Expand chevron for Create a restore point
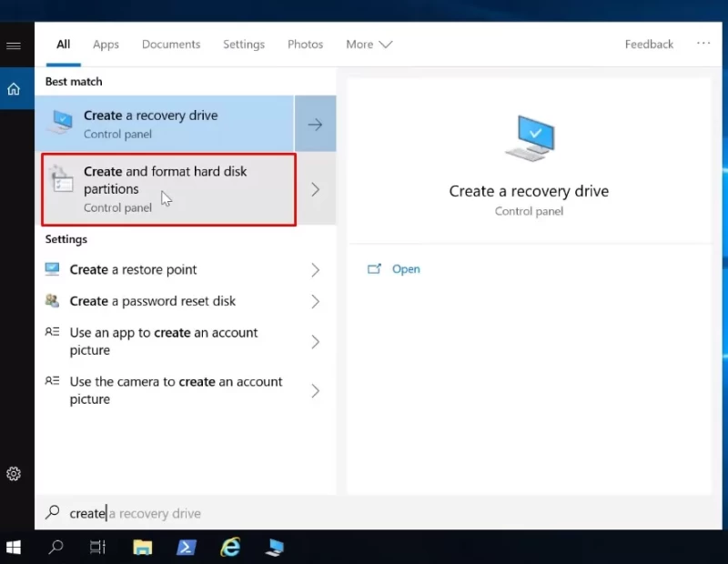The width and height of the screenshot is (728, 564). click(315, 269)
